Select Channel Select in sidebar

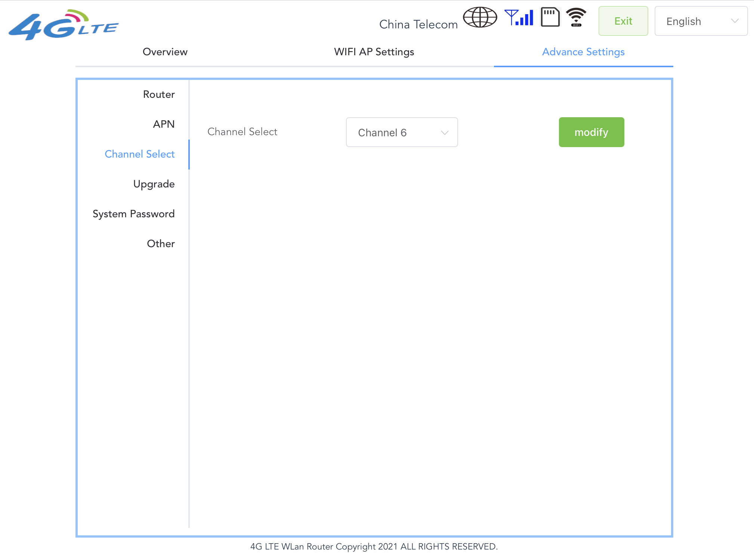click(140, 154)
